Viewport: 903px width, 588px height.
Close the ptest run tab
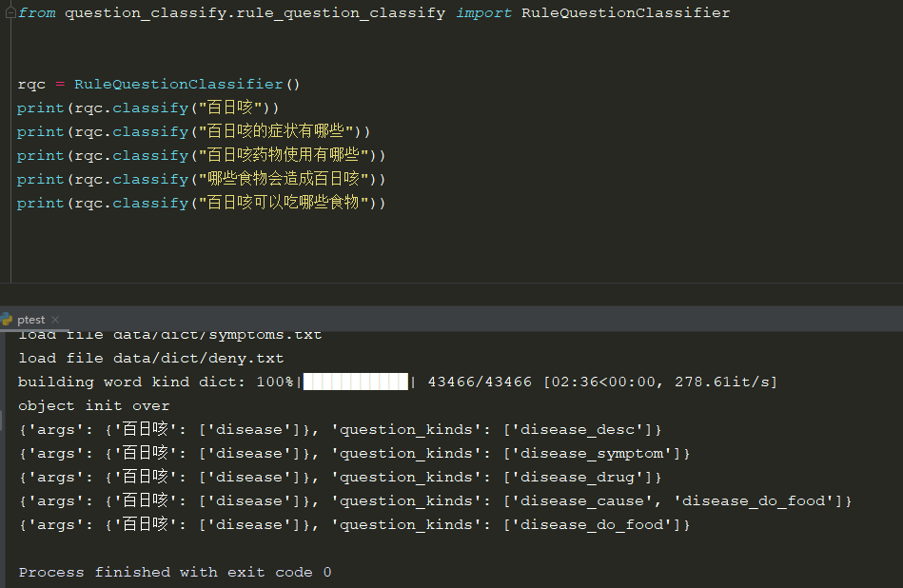pyautogui.click(x=55, y=321)
